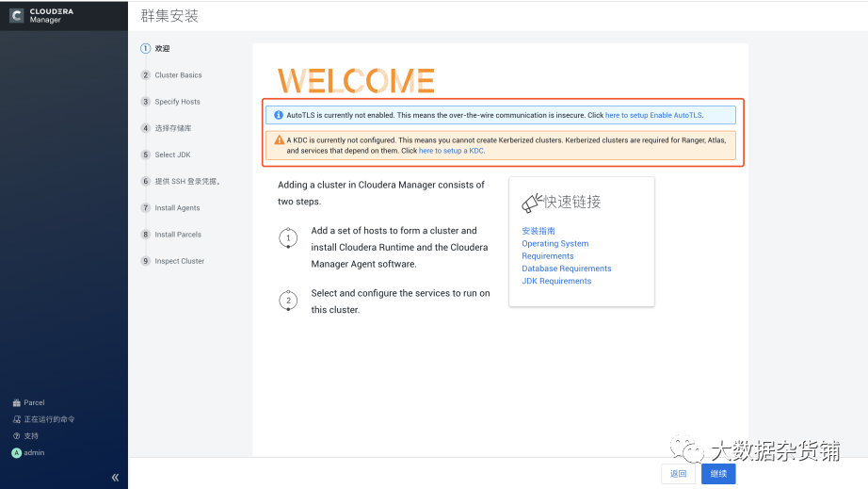Viewport: 868px width, 489px height.
Task: Click the 继续 continue button
Action: pos(718,474)
